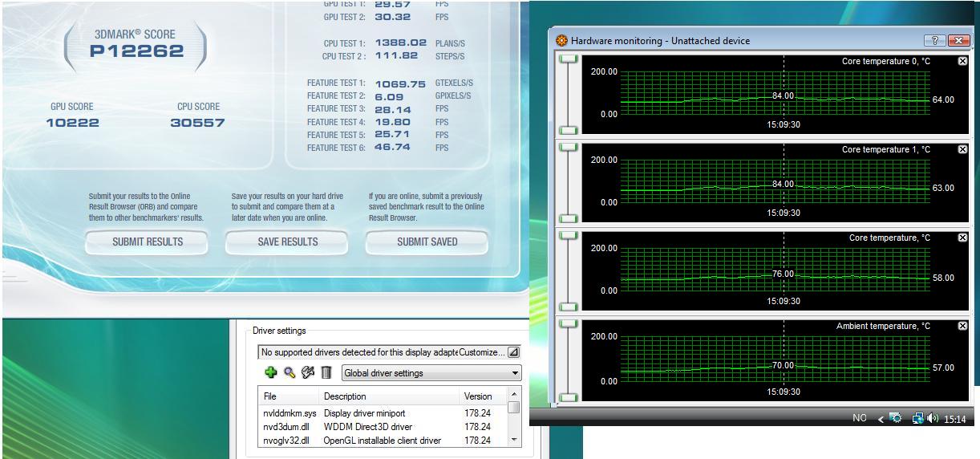Click the 57.00 reading on Ambient temperature
Image resolution: width=980 pixels, height=459 pixels.
pos(943,368)
